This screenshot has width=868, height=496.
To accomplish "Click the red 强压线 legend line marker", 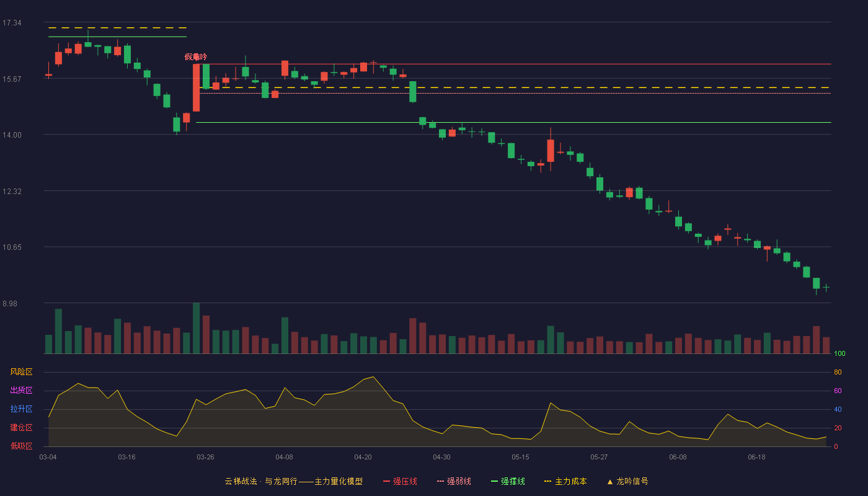I will coord(387,481).
